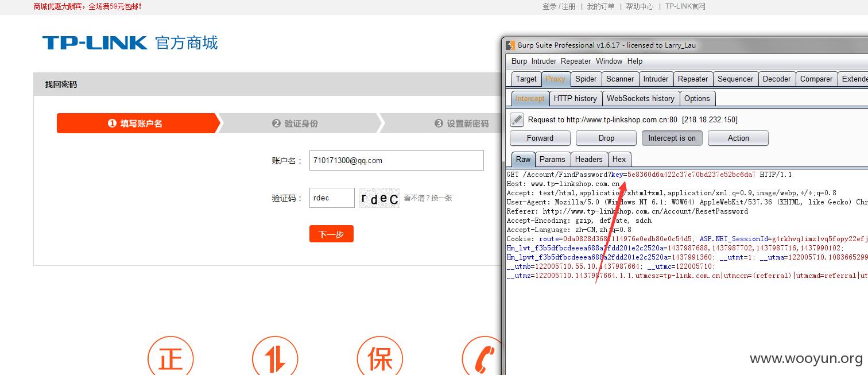Click the 找回密码 page heading
The image size is (868, 375).
(x=61, y=84)
